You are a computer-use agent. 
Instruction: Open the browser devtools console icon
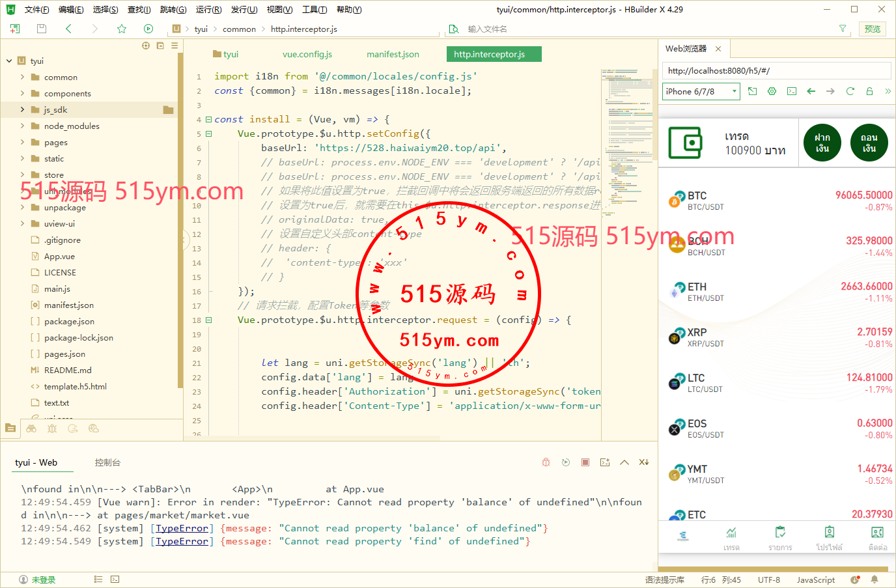(x=791, y=91)
